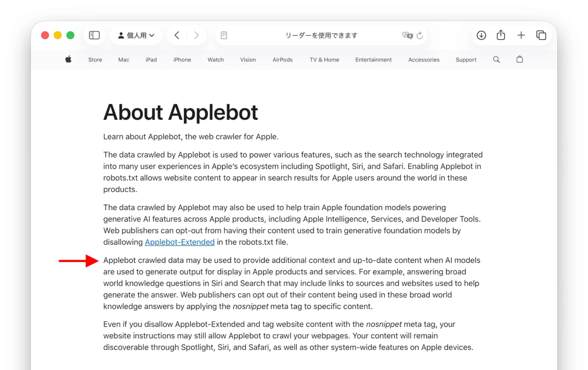Open the AirPods navigation link
588x370 pixels.
click(x=283, y=60)
